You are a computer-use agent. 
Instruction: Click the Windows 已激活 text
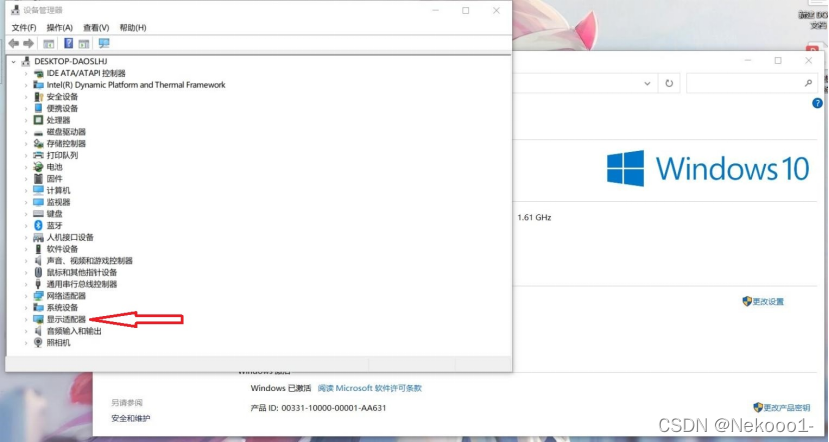point(281,388)
